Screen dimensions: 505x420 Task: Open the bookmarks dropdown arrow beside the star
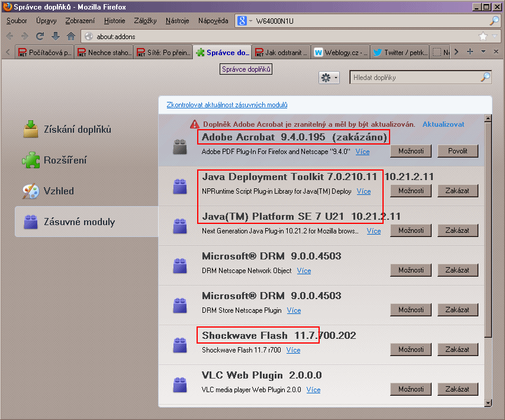coord(495,36)
